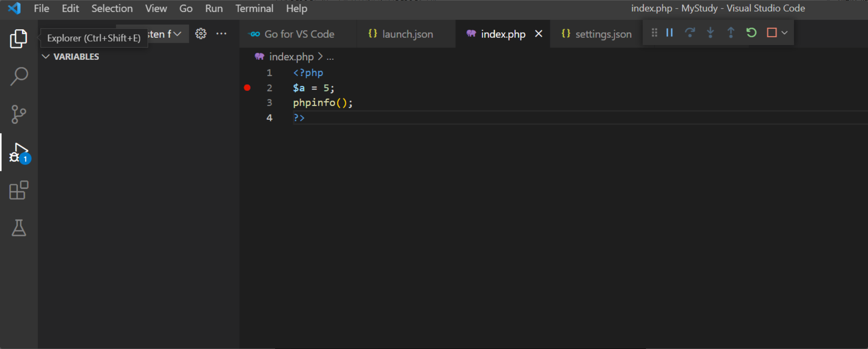Open the File menu
This screenshot has width=868, height=349.
42,8
